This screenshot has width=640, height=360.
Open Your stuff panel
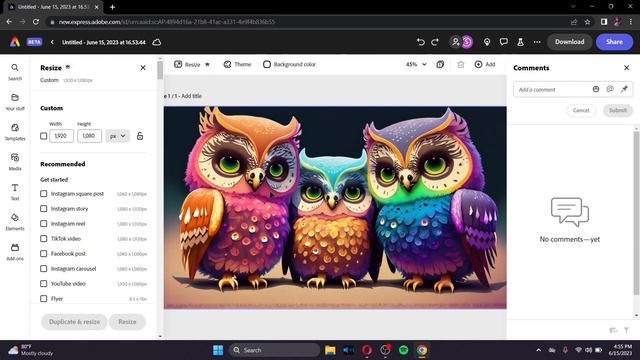pyautogui.click(x=15, y=102)
